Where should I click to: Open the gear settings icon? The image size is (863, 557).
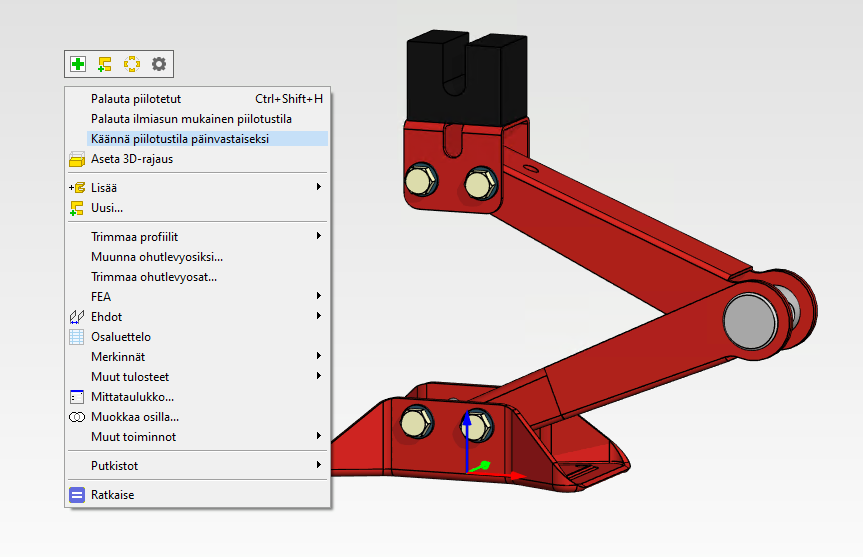[x=159, y=64]
